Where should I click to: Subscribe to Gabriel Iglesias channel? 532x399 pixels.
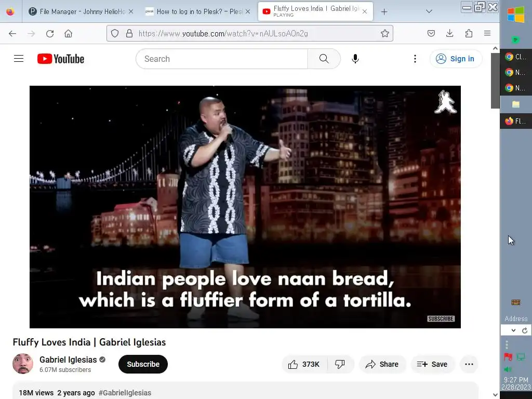coord(143,364)
